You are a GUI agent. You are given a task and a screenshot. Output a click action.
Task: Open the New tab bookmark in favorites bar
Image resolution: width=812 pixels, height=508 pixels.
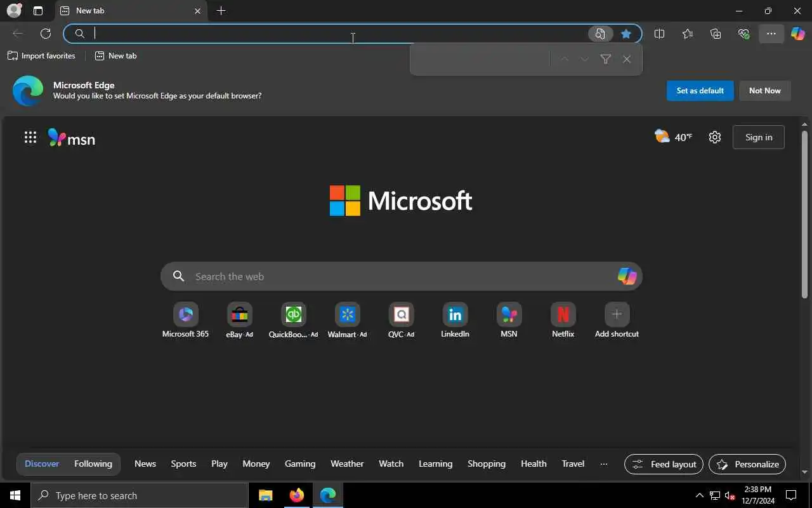tap(115, 56)
